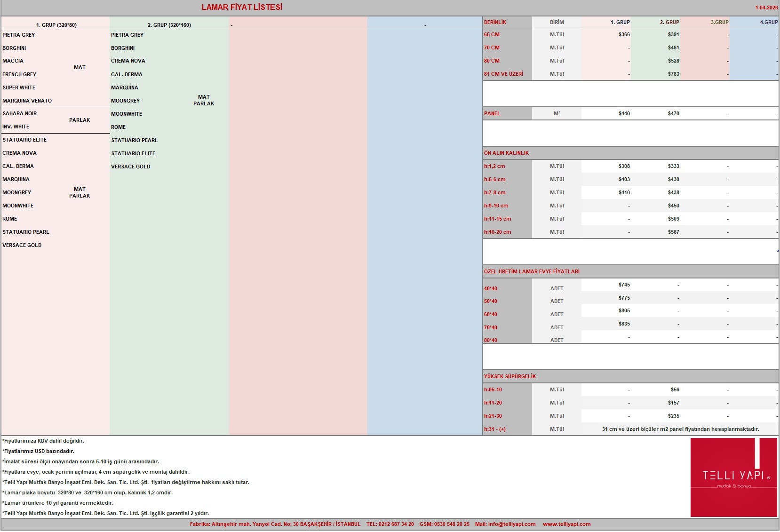Select the '10 yıl garanti' warranty note
Screen dimensions: 780x532
pyautogui.click(x=58, y=503)
